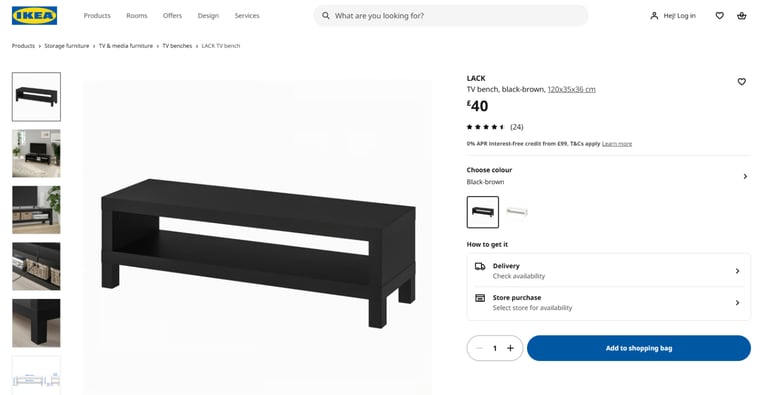Select the white colour option
The width and height of the screenshot is (768, 395).
click(x=517, y=212)
